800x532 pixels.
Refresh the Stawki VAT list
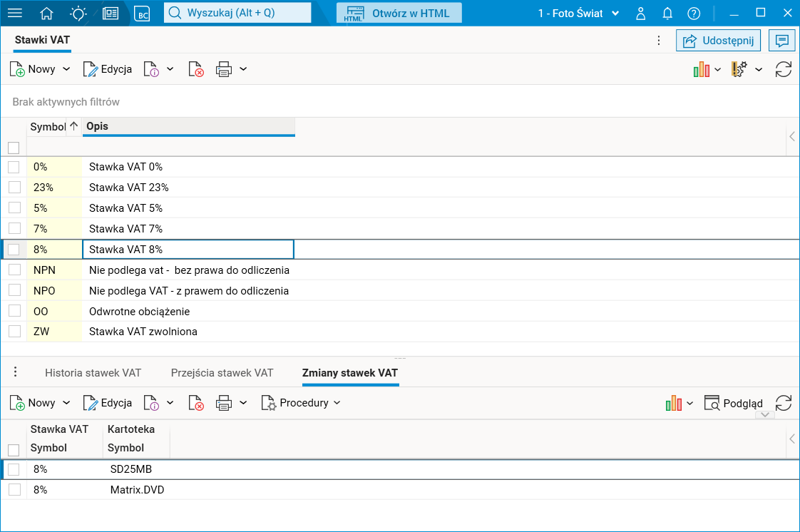[x=783, y=69]
